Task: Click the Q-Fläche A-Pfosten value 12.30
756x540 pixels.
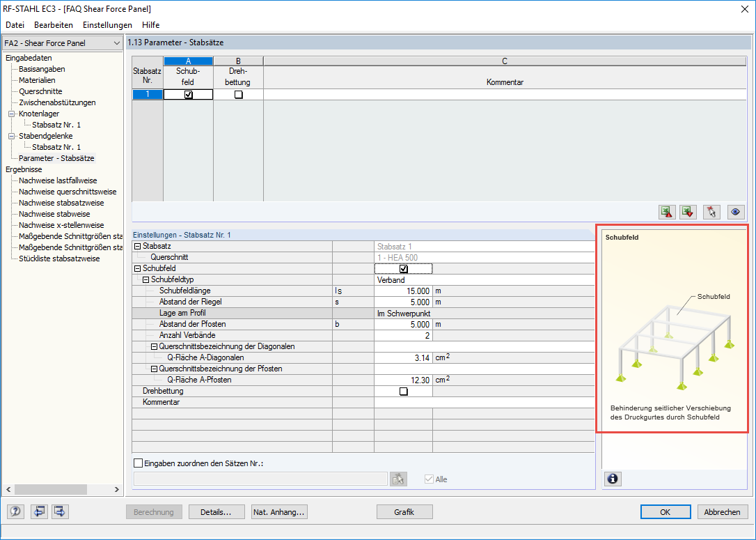Action: [403, 380]
